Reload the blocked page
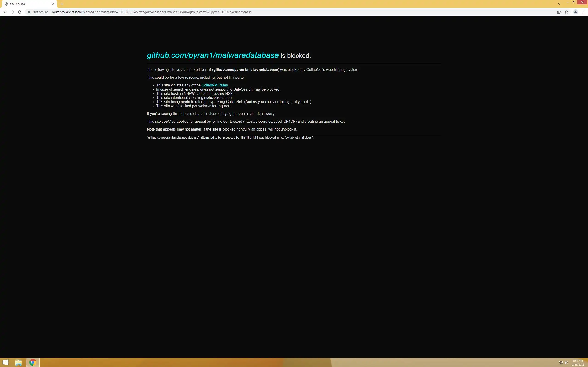Image resolution: width=588 pixels, height=367 pixels. click(x=20, y=12)
